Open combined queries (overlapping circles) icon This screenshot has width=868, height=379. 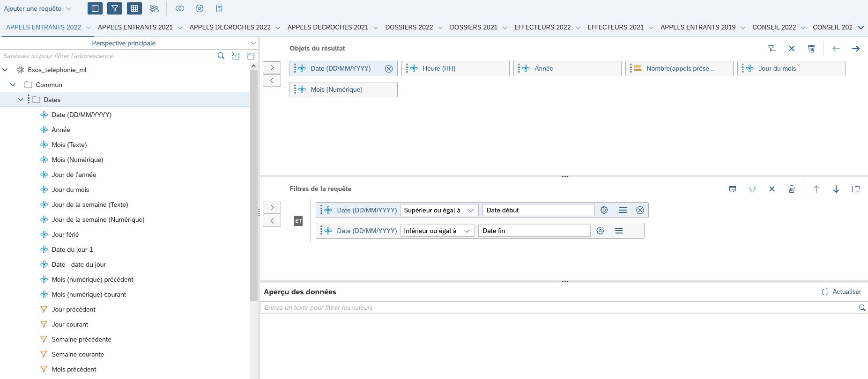[x=180, y=8]
